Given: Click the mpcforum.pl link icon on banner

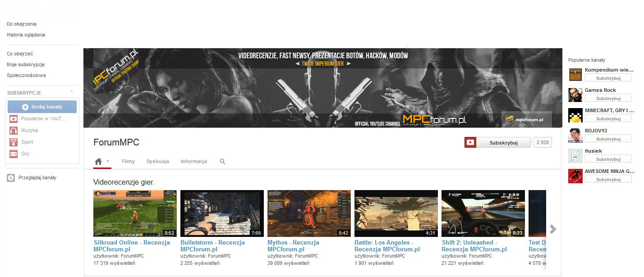Looking at the screenshot, I should pyautogui.click(x=509, y=120).
